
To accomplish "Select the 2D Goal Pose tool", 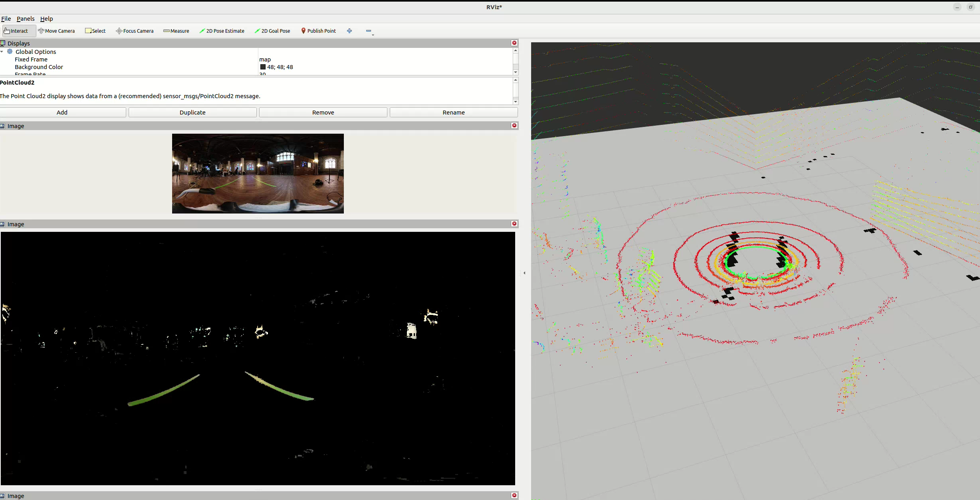I will 272,31.
